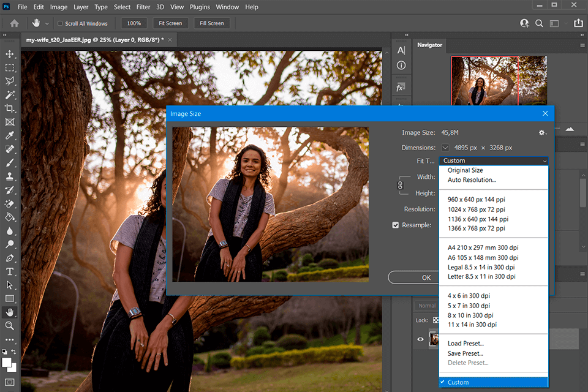
Task: Expand the toolbox double-arrow
Action: pyautogui.click(x=4, y=35)
